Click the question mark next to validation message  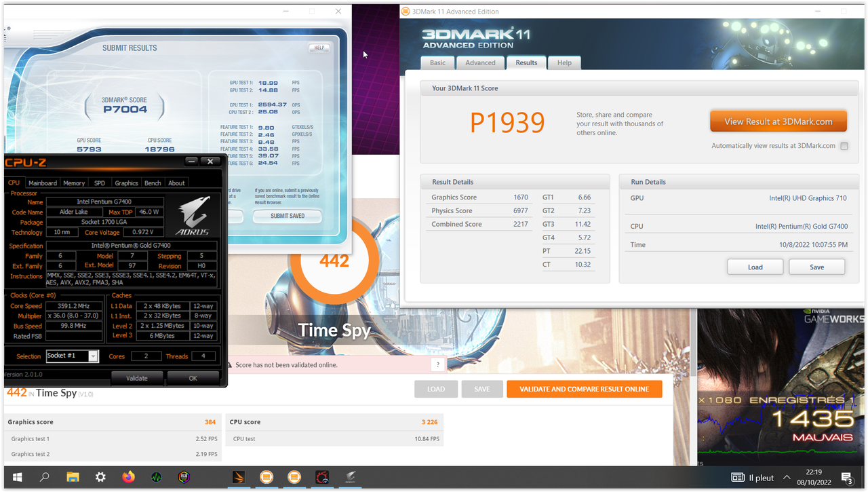[438, 365]
